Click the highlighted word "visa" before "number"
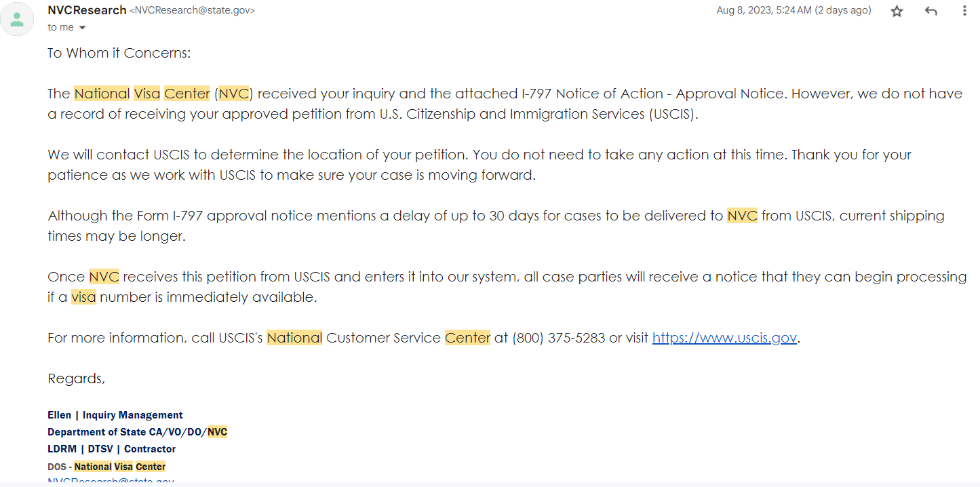Image resolution: width=980 pixels, height=487 pixels. pyautogui.click(x=83, y=297)
